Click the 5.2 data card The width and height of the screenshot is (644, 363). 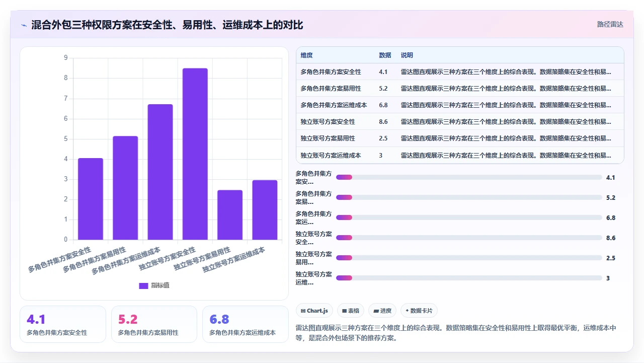point(154,324)
